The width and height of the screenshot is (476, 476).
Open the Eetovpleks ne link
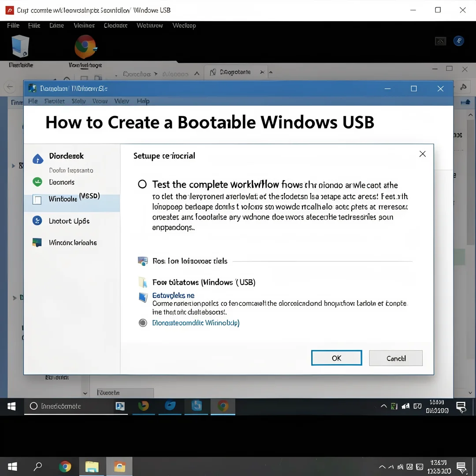(x=173, y=295)
